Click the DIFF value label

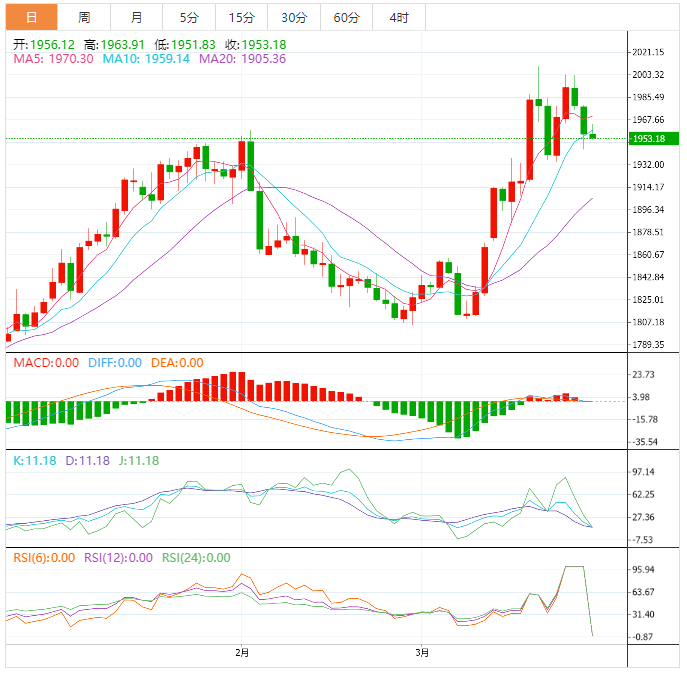point(113,363)
